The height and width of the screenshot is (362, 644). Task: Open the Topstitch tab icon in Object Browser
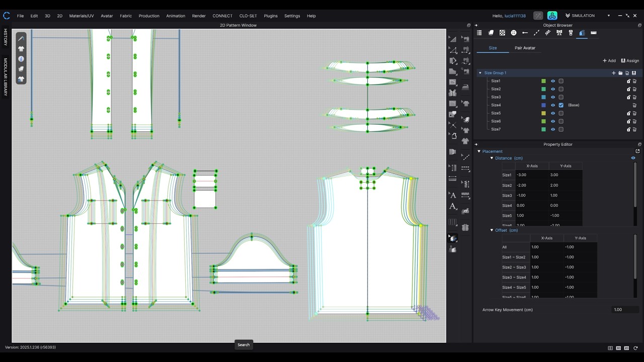[536, 33]
